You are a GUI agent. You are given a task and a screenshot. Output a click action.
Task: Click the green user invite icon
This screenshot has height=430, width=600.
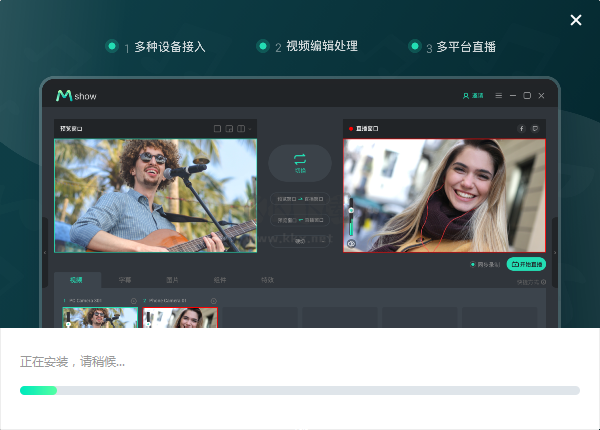pyautogui.click(x=466, y=96)
